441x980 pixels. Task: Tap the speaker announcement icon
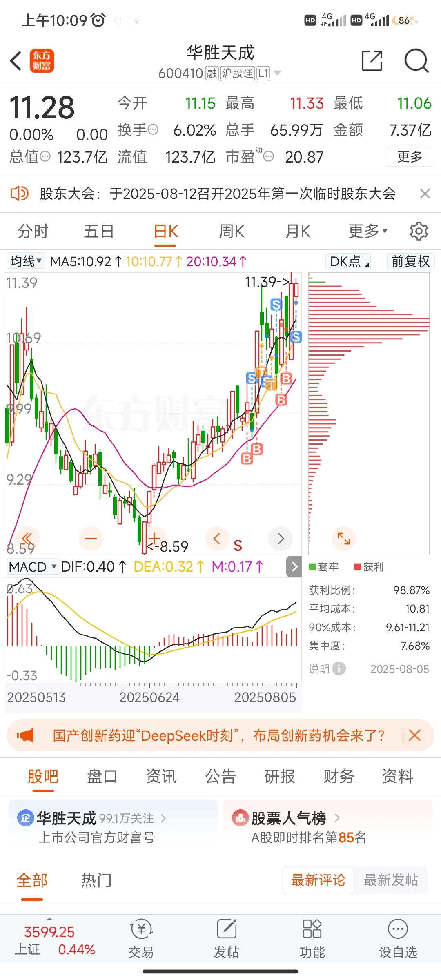[x=19, y=194]
